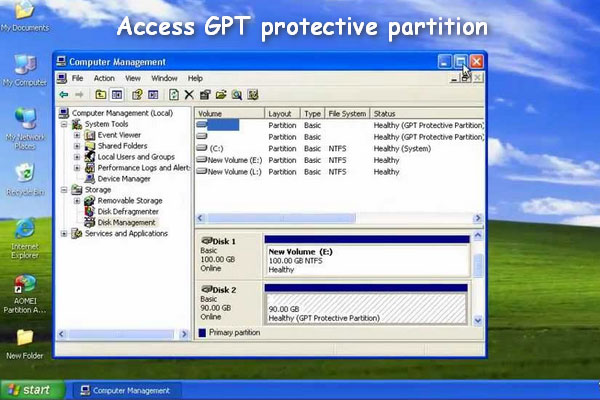Click the Windows start button
This screenshot has width=600, height=400.
point(33,390)
